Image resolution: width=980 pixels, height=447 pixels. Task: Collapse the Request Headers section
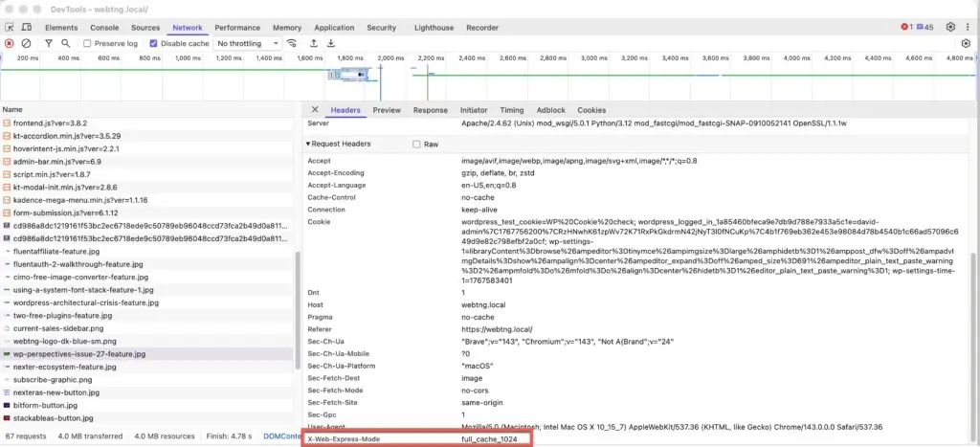pyautogui.click(x=309, y=145)
